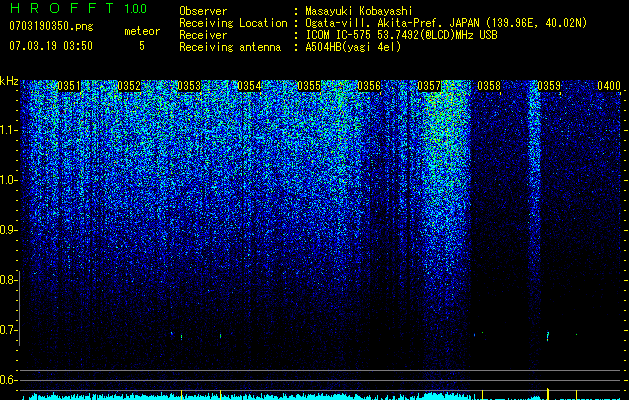Click the 0353 time marker
Image resolution: width=629 pixels, height=400 pixels.
point(189,86)
